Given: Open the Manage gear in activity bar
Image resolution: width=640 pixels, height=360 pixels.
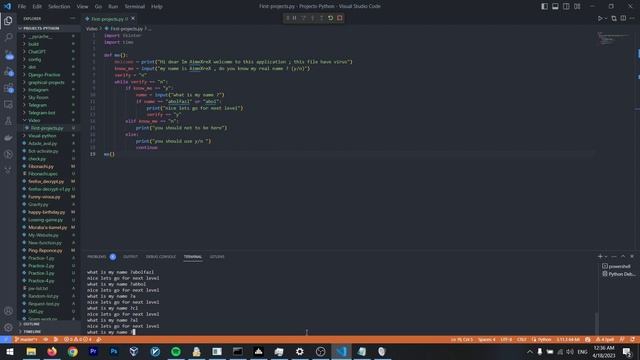Looking at the screenshot, I should coord(8,327).
